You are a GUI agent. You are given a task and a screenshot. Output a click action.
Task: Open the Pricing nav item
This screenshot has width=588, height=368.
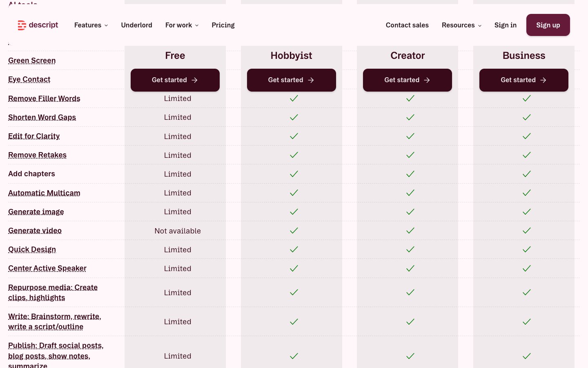click(223, 25)
